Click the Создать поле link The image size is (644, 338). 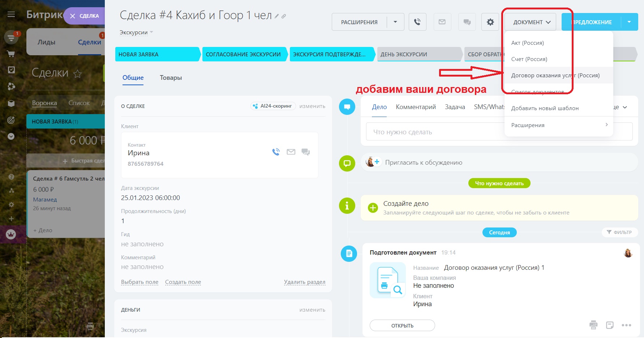[183, 282]
